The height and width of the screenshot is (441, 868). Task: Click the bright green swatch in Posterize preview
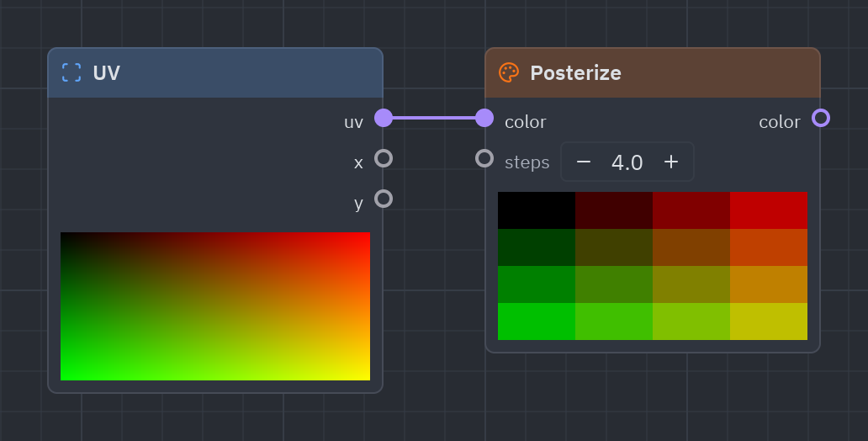click(537, 321)
